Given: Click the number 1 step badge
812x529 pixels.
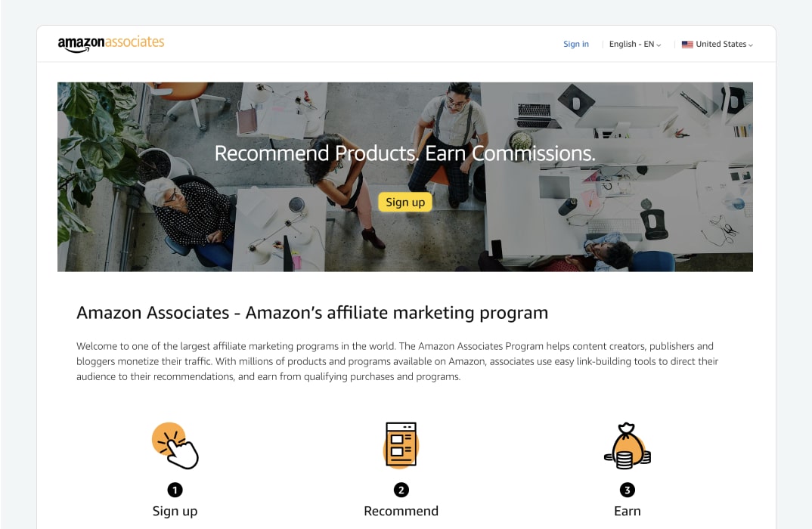Looking at the screenshot, I should click(x=175, y=490).
